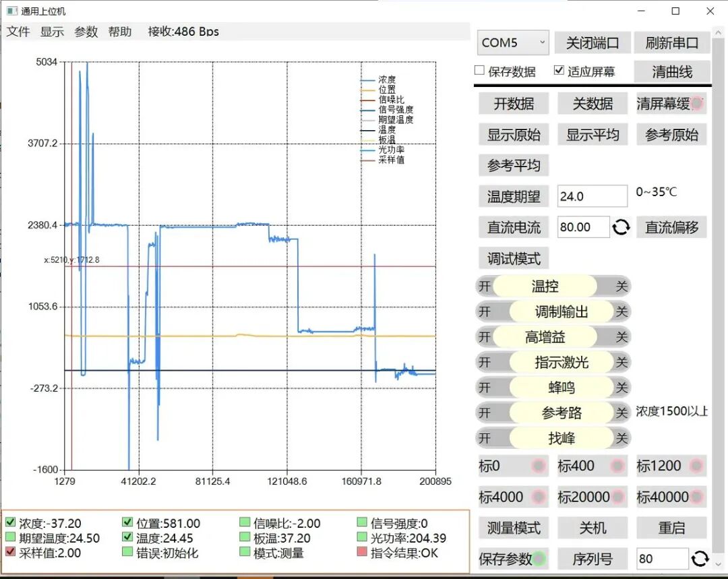Click the 标0 calibration button
Image resolution: width=728 pixels, height=579 pixels.
[514, 466]
